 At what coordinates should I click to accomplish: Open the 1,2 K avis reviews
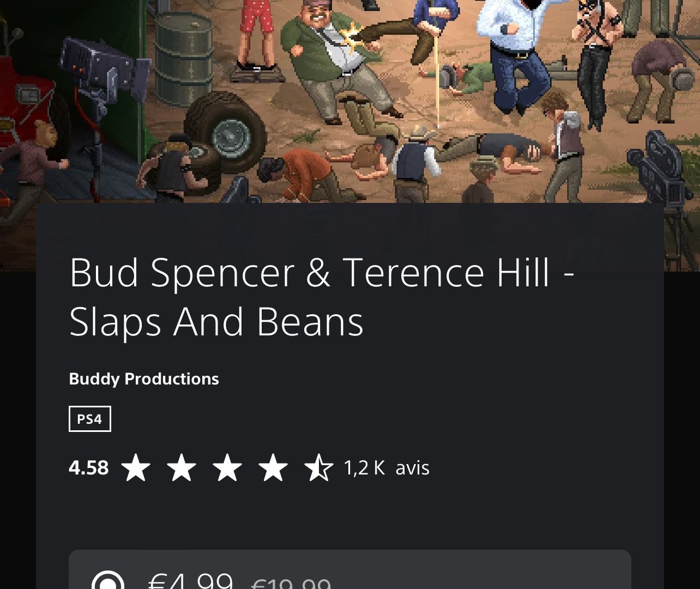[387, 468]
